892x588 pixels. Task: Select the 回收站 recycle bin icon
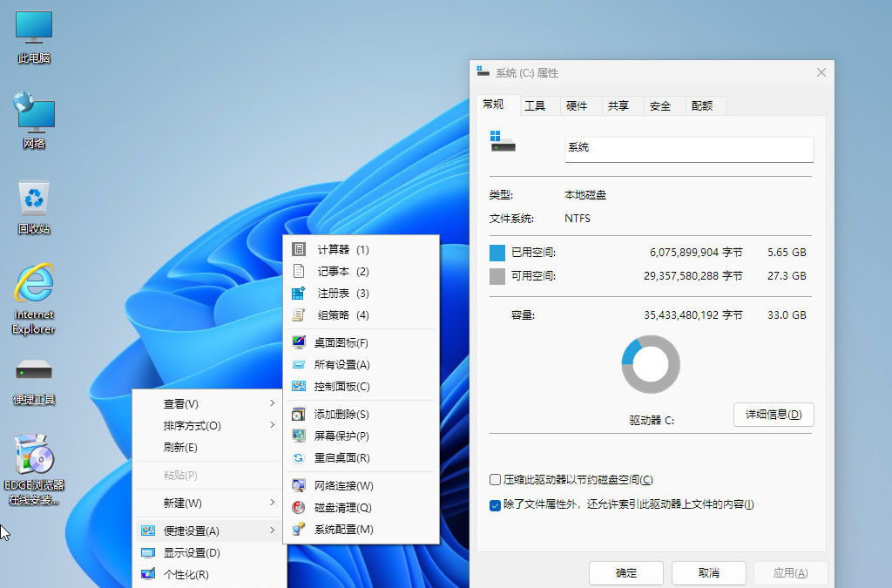(34, 207)
